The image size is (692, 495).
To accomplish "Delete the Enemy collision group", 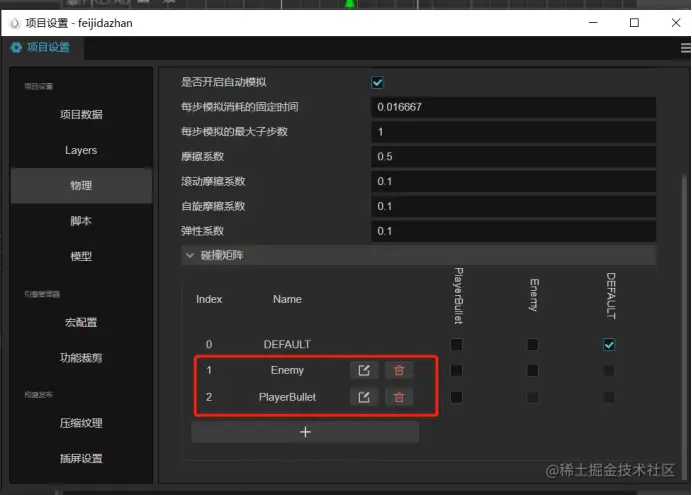I will pyautogui.click(x=399, y=370).
